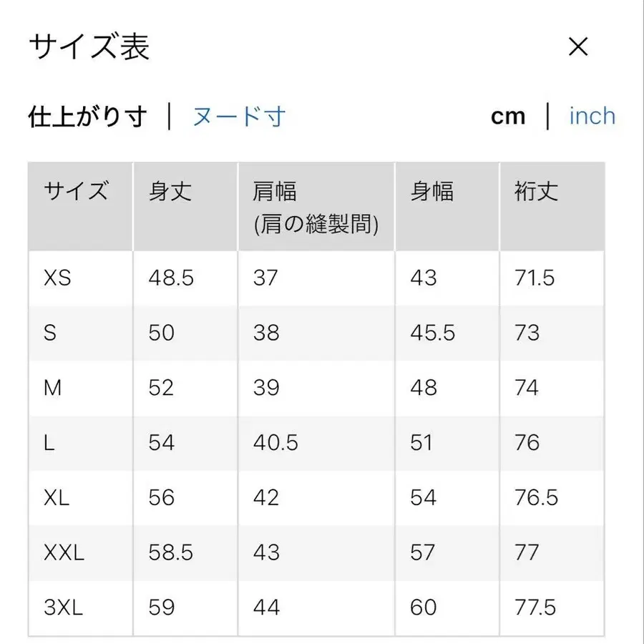644x644 pixels.
Task: Select 仕上がり寸 measurement mode
Action: [x=87, y=116]
